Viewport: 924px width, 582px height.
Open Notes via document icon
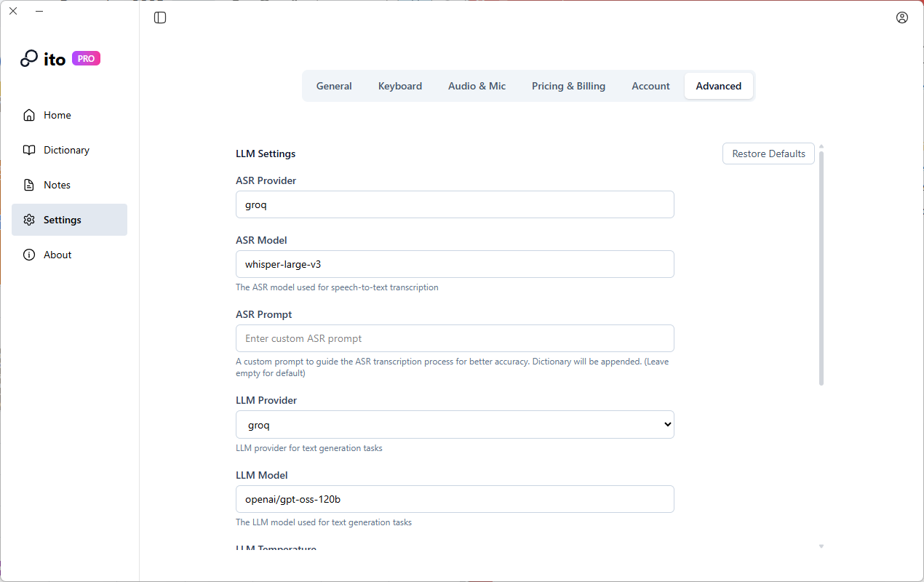point(29,185)
